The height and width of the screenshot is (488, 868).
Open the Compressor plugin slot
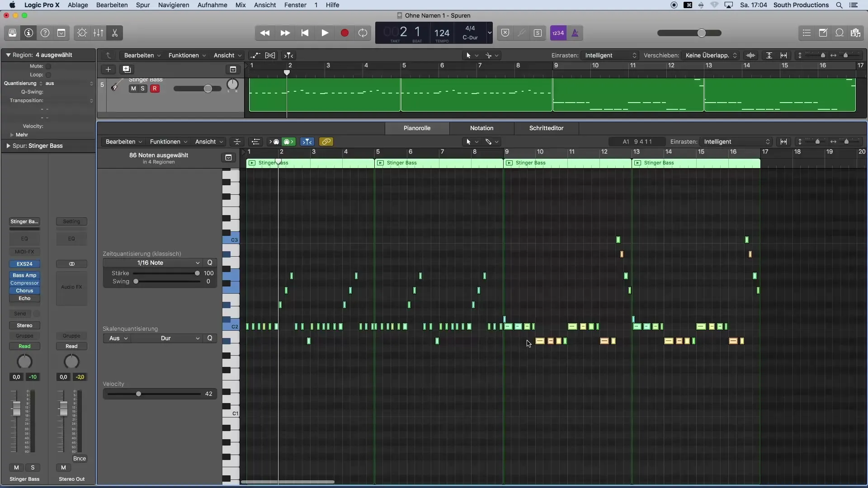(x=24, y=283)
